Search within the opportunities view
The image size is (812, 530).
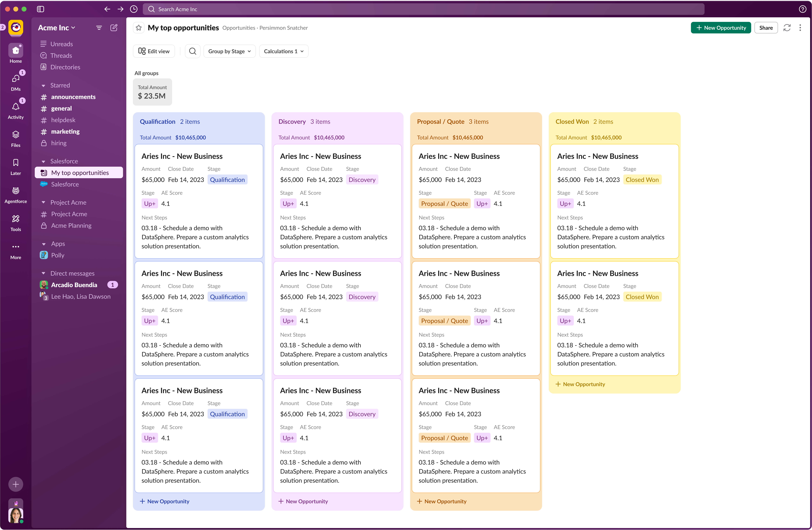click(193, 51)
